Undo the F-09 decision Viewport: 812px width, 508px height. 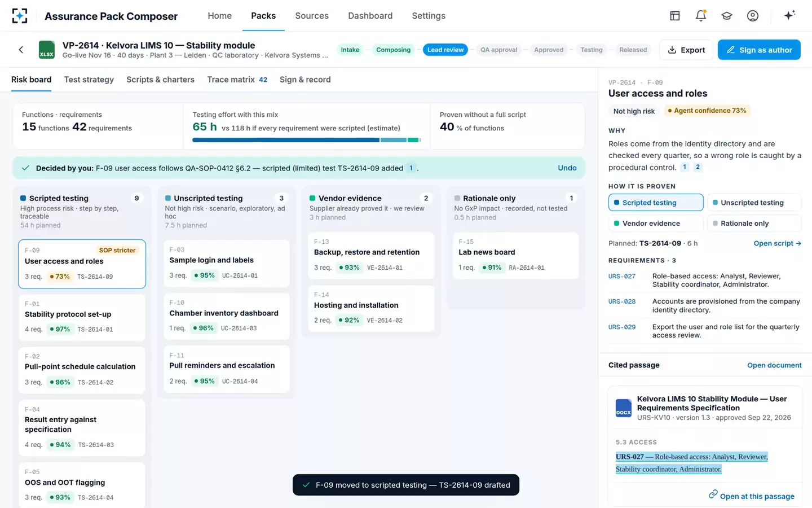coord(567,168)
